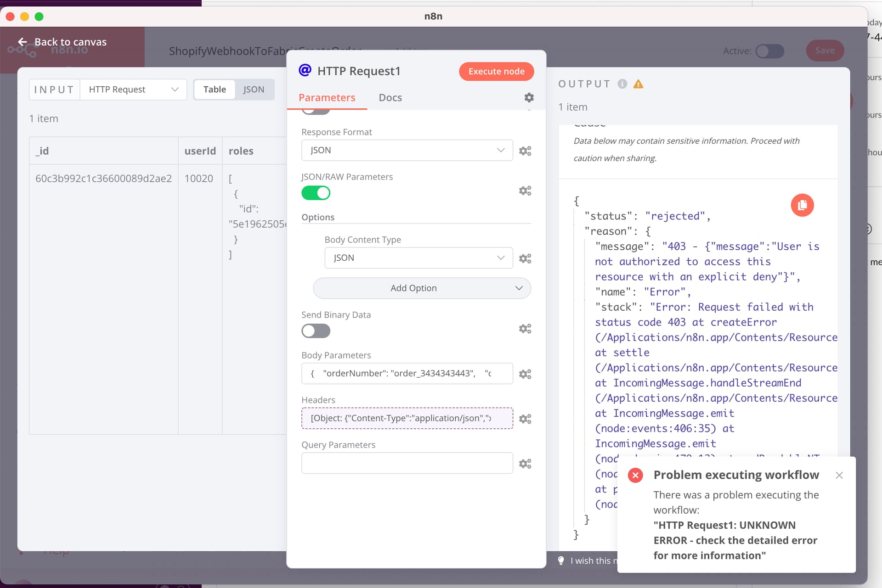The height and width of the screenshot is (588, 882).
Task: Switch input view to JSON
Action: (x=254, y=90)
